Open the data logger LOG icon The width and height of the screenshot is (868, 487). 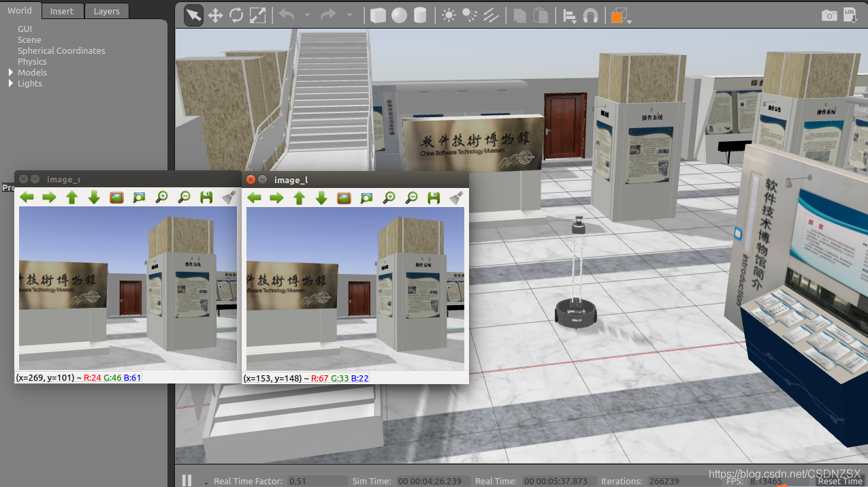click(850, 14)
